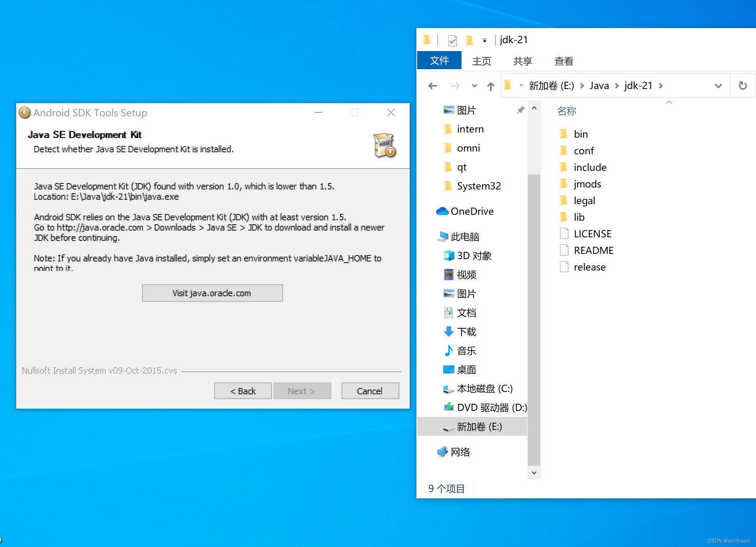Screen dimensions: 756x547
Task: Select the LICENSE file in jdk-21
Action: coord(593,234)
